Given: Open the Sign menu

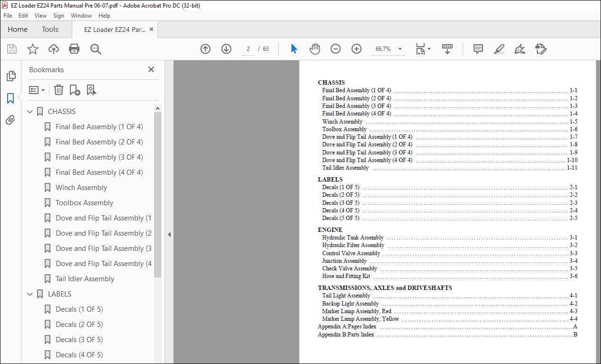Looking at the screenshot, I should [58, 15].
